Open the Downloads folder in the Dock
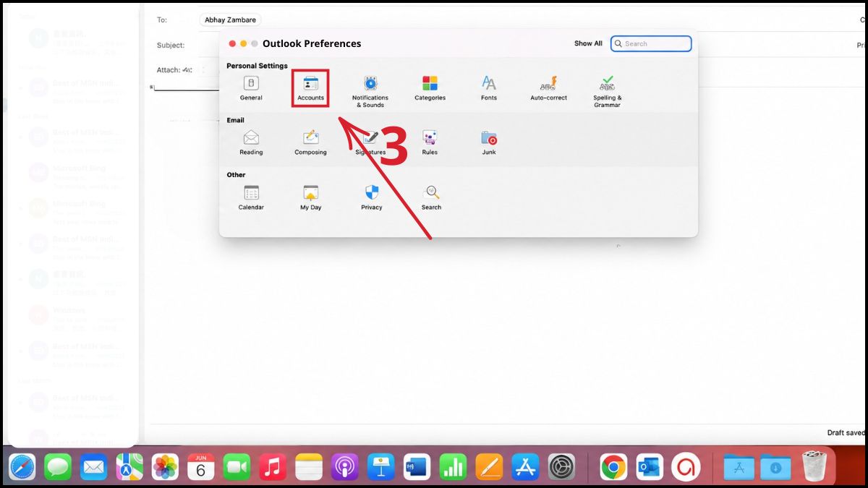868x488 pixels. pyautogui.click(x=775, y=467)
